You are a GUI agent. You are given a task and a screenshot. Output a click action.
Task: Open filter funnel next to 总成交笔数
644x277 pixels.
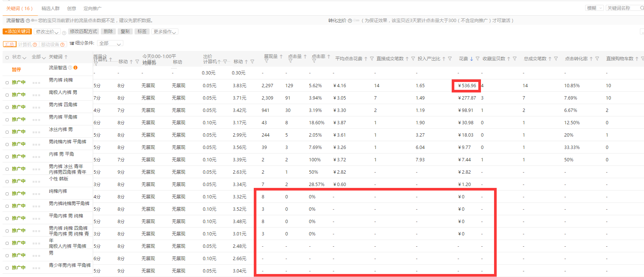point(556,59)
